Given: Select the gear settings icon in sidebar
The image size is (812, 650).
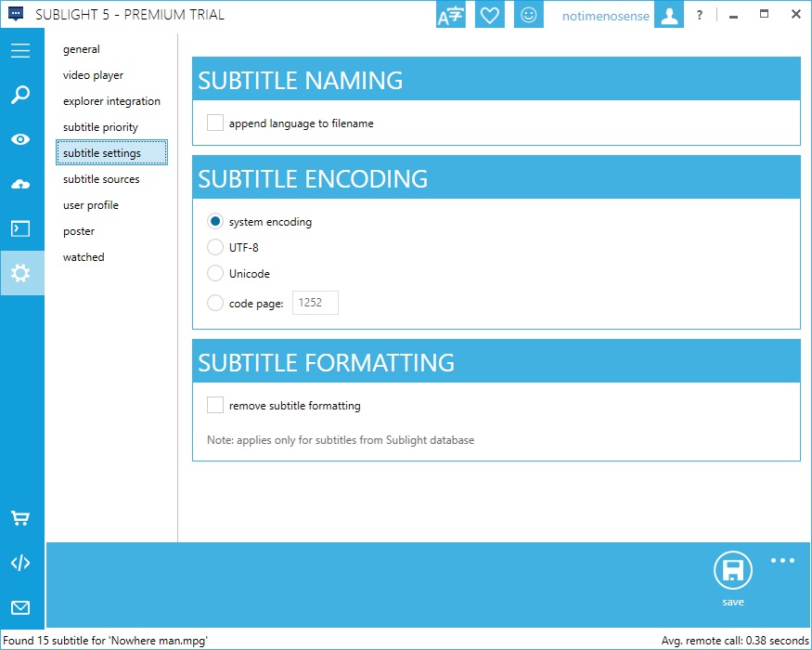Looking at the screenshot, I should (x=20, y=273).
